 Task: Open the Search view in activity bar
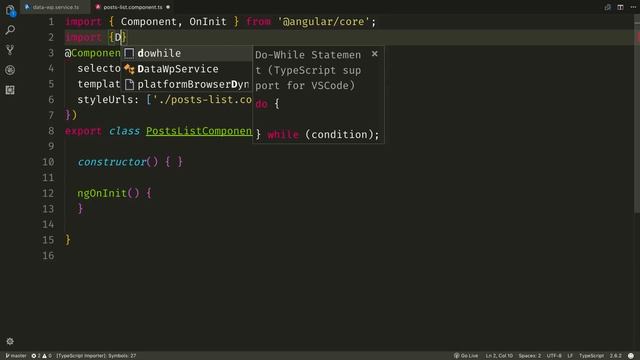click(10, 30)
